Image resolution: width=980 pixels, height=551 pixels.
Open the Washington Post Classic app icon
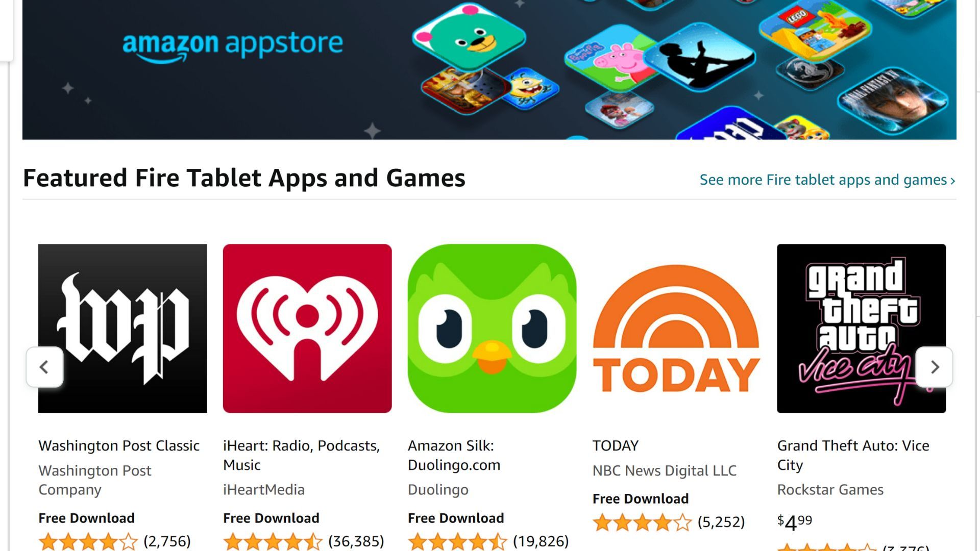point(122,328)
